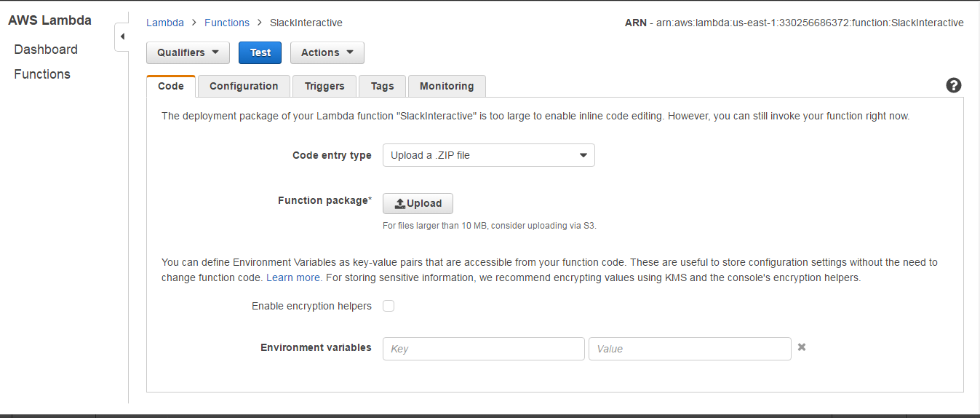Image resolution: width=980 pixels, height=418 pixels.
Task: Remove environment variable row with X icon
Action: click(802, 347)
